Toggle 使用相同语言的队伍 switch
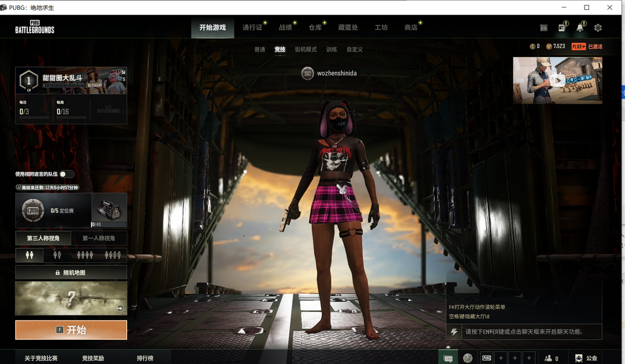625x364 pixels. click(x=66, y=174)
